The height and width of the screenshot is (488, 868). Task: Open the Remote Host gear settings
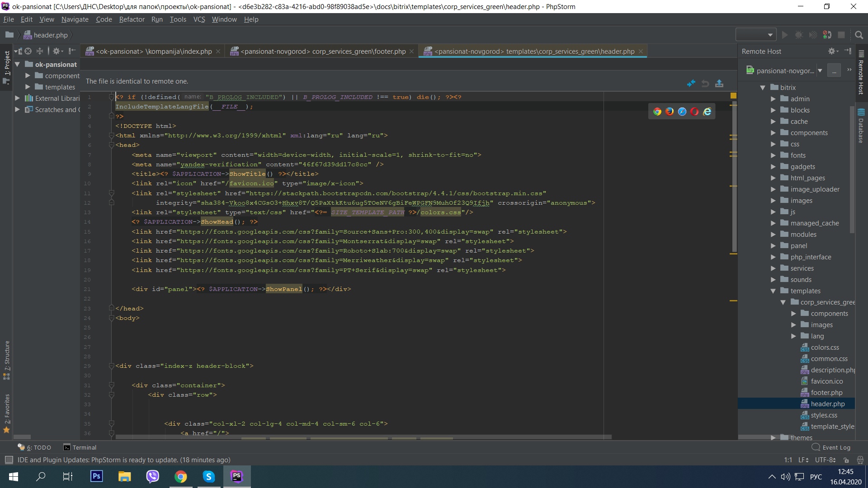coord(832,51)
